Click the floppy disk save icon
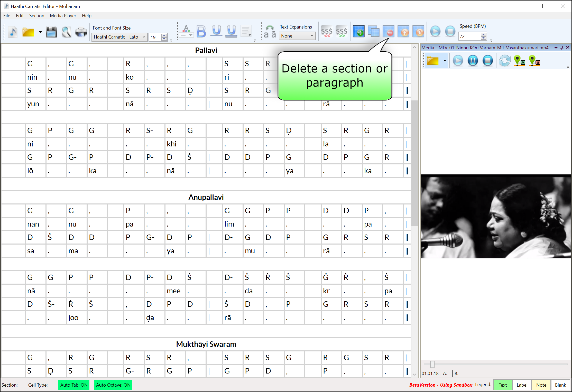Screen dimensions: 572x392 click(x=51, y=32)
